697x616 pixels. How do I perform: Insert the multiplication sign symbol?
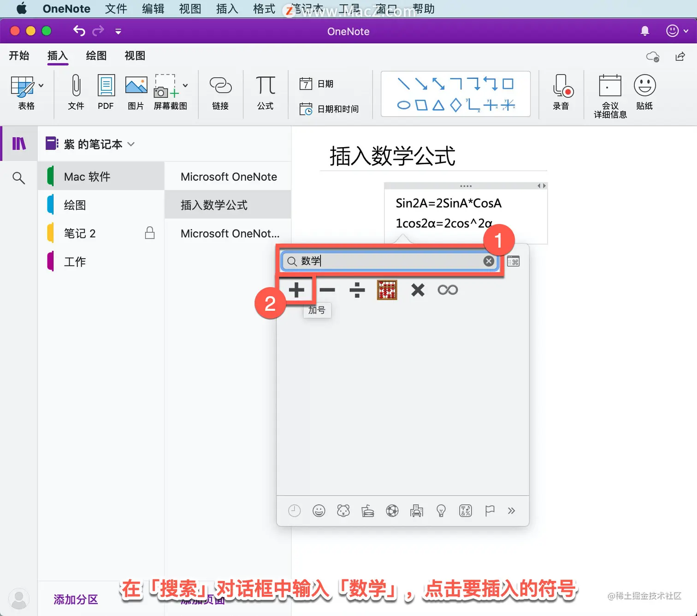point(418,290)
